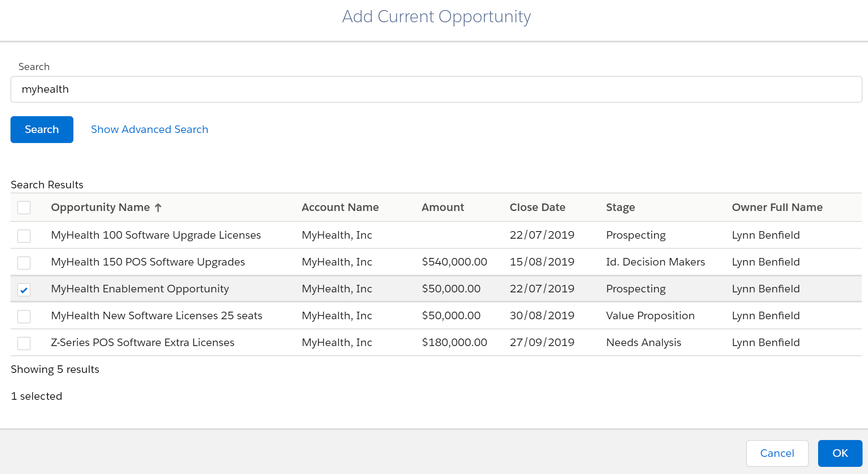Confirm selection with OK button
Image resolution: width=868 pixels, height=474 pixels.
840,453
